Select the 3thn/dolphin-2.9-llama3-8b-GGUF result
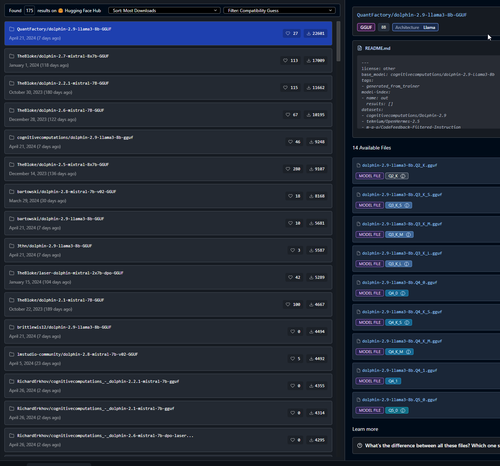This screenshot has width=500, height=466. (x=168, y=250)
